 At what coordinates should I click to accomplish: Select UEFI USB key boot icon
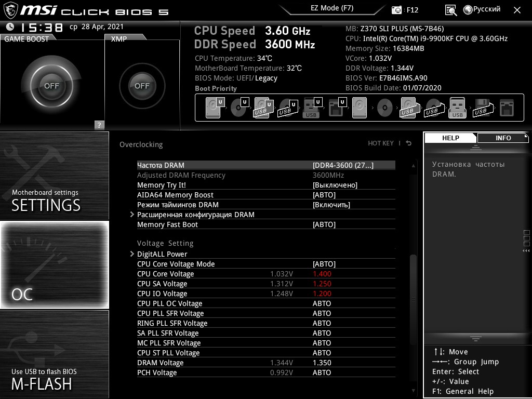pos(312,108)
